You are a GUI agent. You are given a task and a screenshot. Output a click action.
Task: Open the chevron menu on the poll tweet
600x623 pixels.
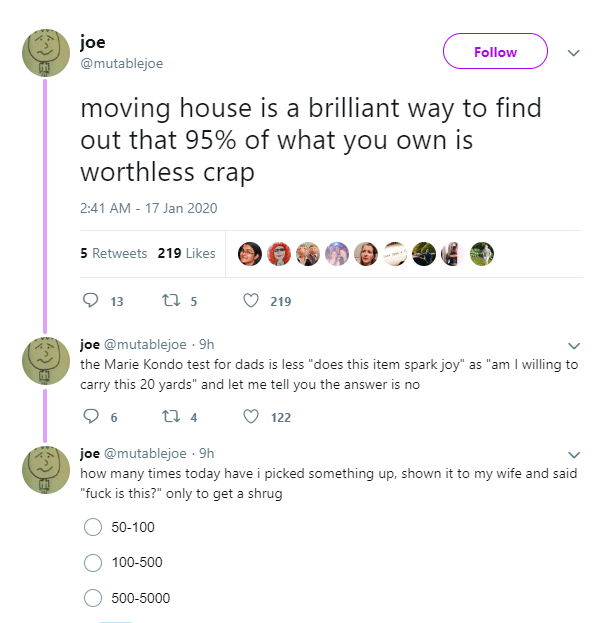[x=574, y=455]
